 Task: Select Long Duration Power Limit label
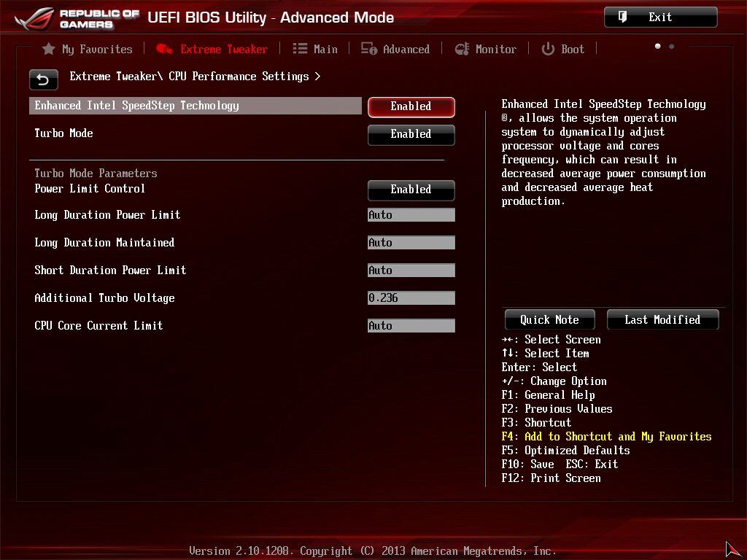coord(107,215)
